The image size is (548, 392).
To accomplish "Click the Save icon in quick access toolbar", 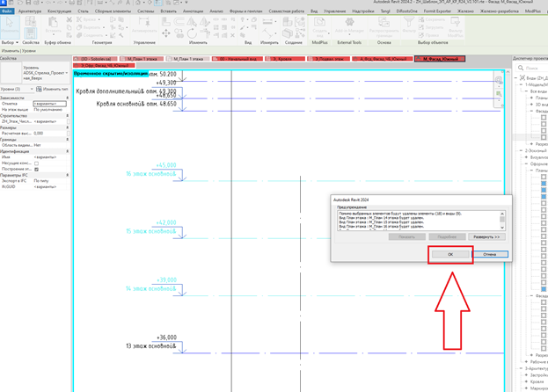I will coord(29,3).
